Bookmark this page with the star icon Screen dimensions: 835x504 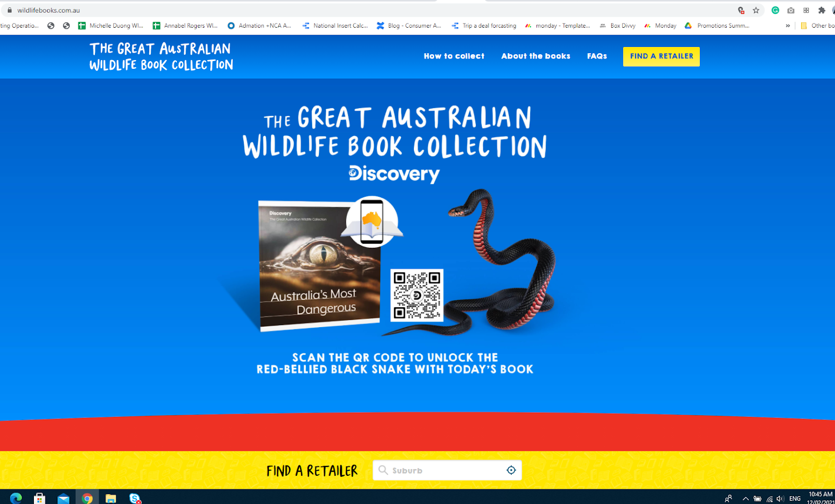756,10
